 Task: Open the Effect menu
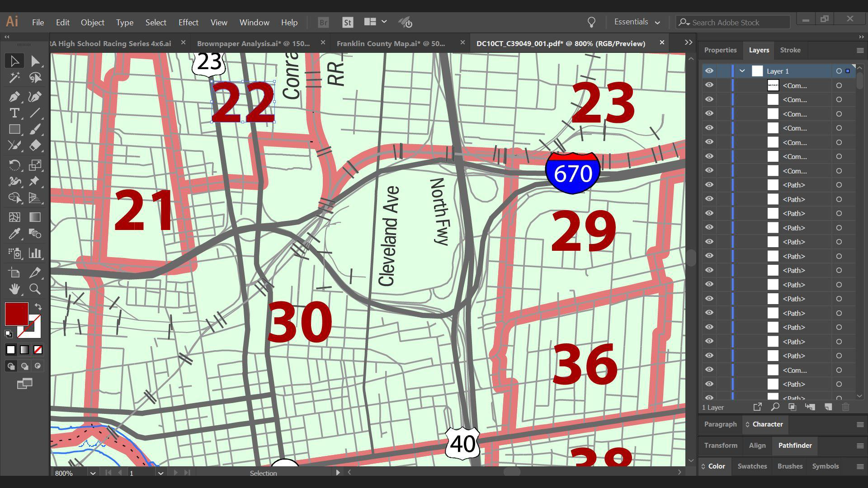pyautogui.click(x=188, y=22)
